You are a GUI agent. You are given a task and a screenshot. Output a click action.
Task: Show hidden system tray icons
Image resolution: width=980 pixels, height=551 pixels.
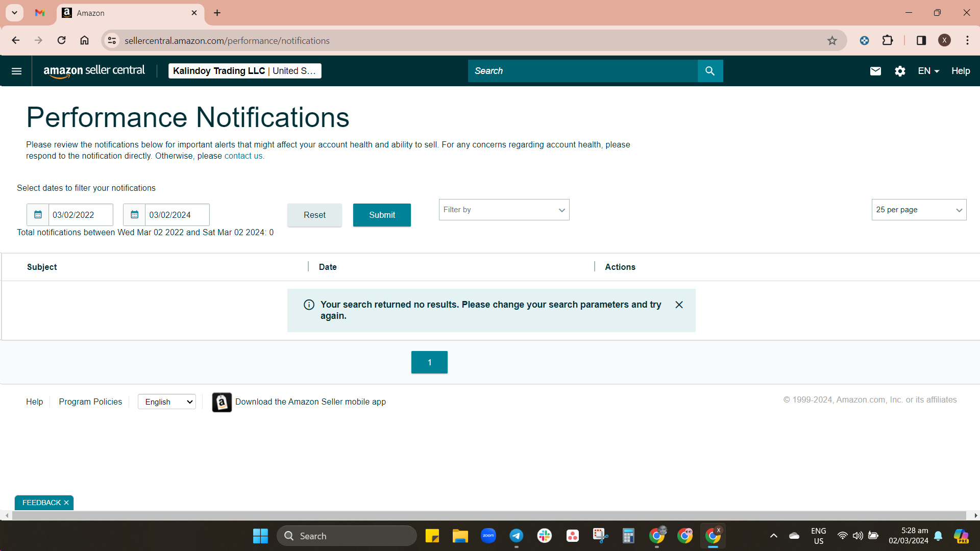[x=774, y=536]
